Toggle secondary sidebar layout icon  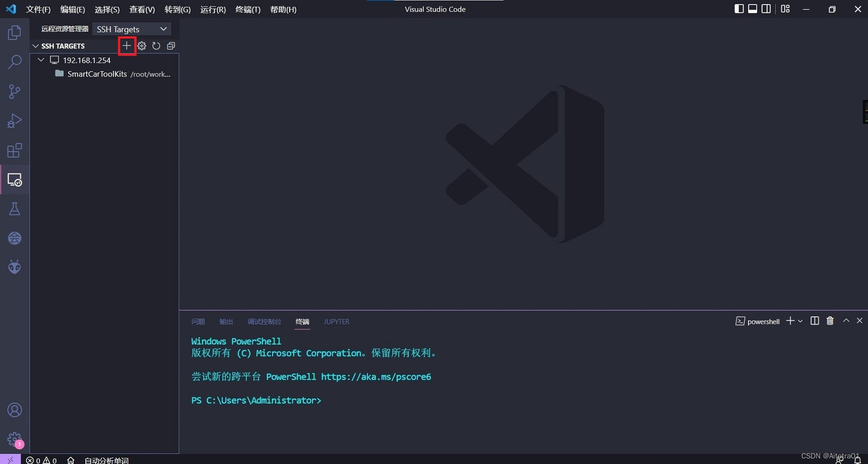(766, 9)
